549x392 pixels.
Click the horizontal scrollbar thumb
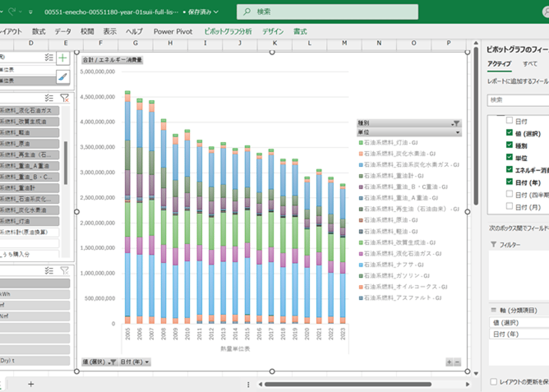(x=348, y=384)
